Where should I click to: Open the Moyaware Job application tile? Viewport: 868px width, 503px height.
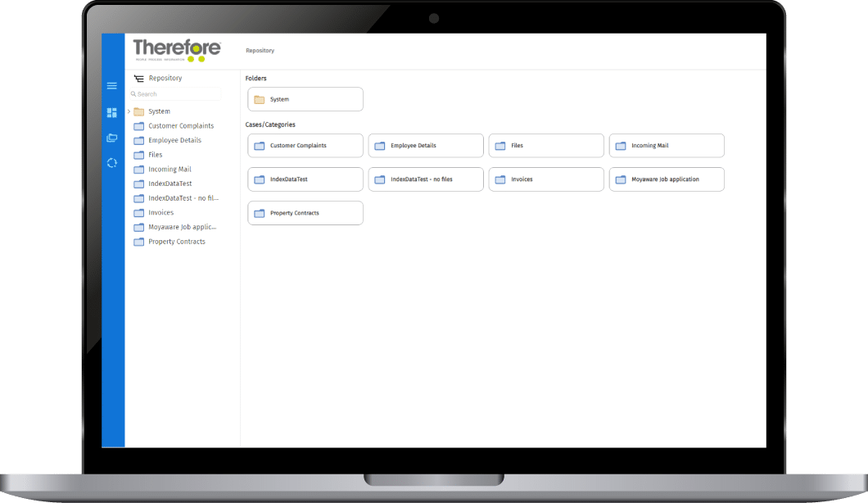[x=666, y=179]
